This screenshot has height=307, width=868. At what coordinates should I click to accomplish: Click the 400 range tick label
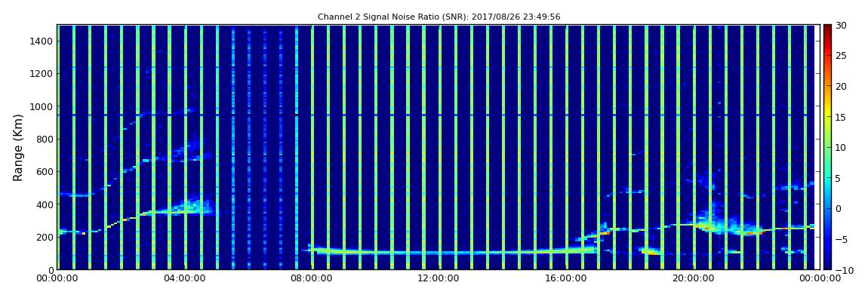[x=43, y=204]
